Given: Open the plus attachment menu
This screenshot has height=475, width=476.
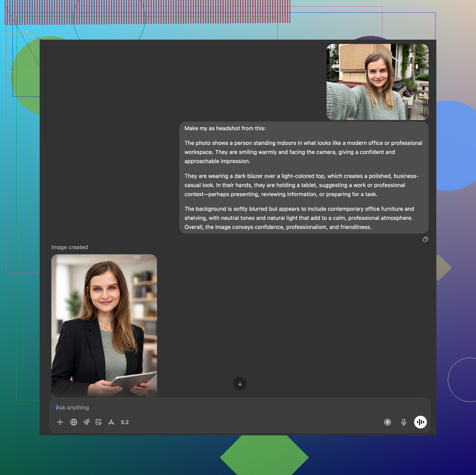Looking at the screenshot, I should 60,422.
